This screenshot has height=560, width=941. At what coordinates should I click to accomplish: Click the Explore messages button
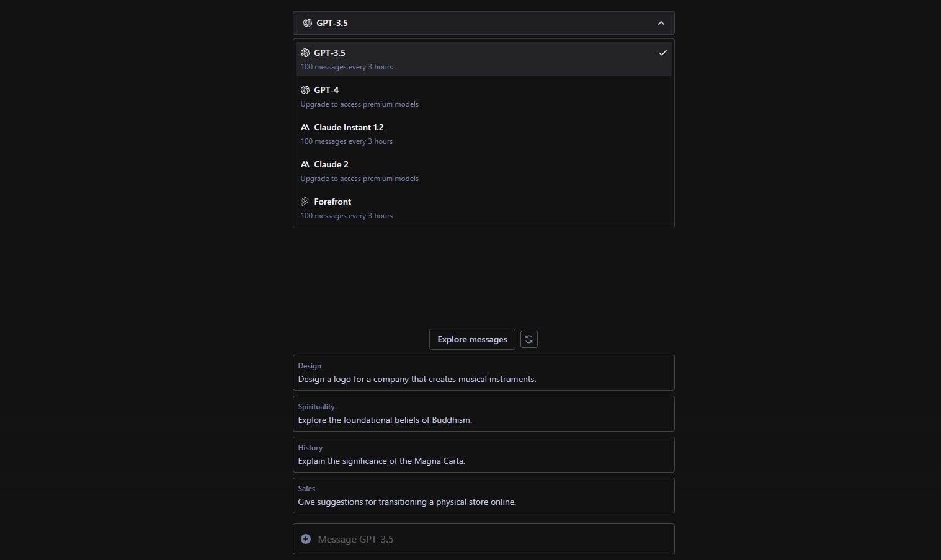click(x=471, y=339)
